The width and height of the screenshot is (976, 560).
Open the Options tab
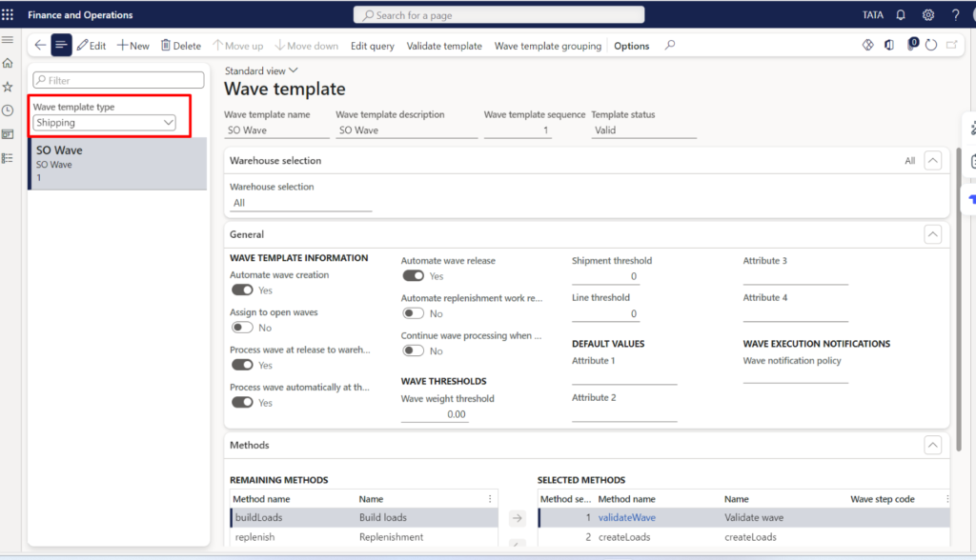pos(631,46)
